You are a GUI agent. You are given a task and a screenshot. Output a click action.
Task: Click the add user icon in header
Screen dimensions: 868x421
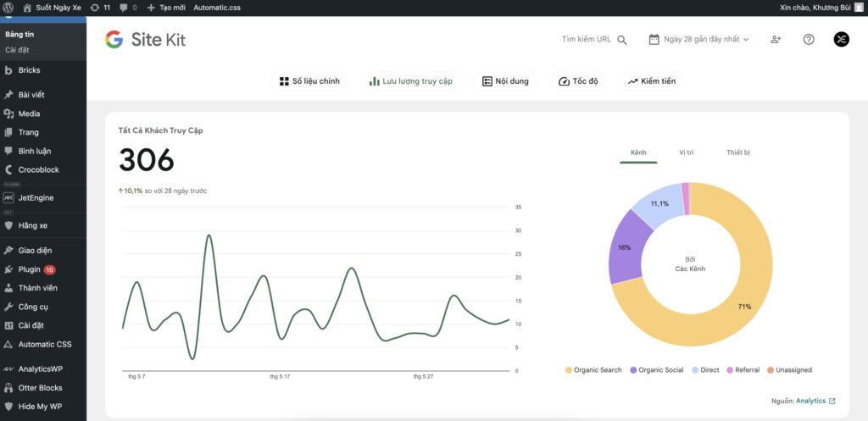pos(776,39)
